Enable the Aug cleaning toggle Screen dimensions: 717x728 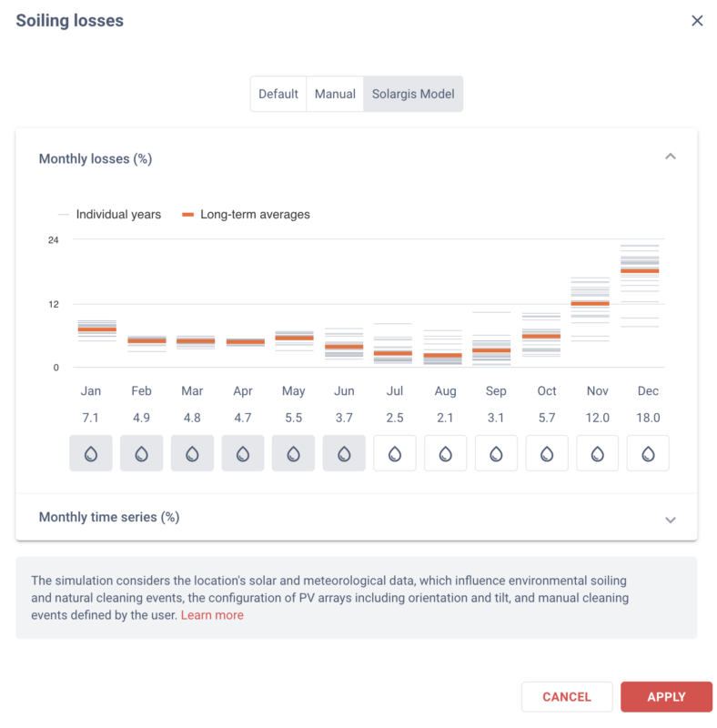(x=445, y=452)
